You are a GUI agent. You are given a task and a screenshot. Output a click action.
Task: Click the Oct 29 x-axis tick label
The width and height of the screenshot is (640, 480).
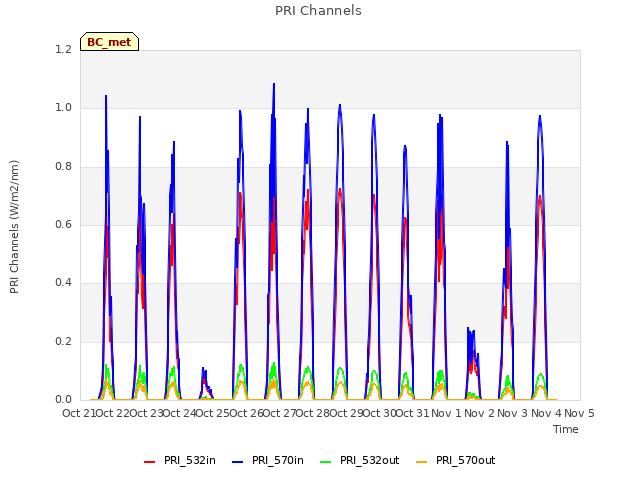pyautogui.click(x=346, y=413)
